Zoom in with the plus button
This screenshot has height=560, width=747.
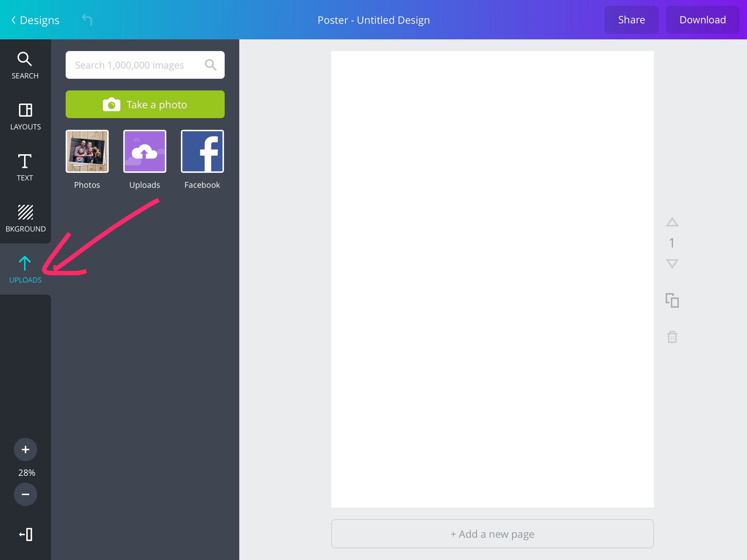coord(26,450)
